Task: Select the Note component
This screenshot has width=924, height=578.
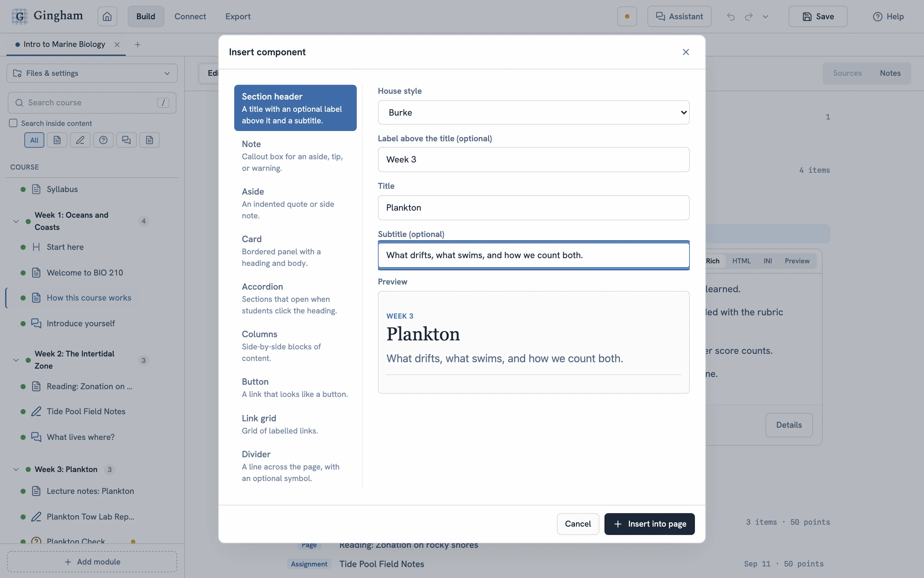Action: pyautogui.click(x=295, y=156)
